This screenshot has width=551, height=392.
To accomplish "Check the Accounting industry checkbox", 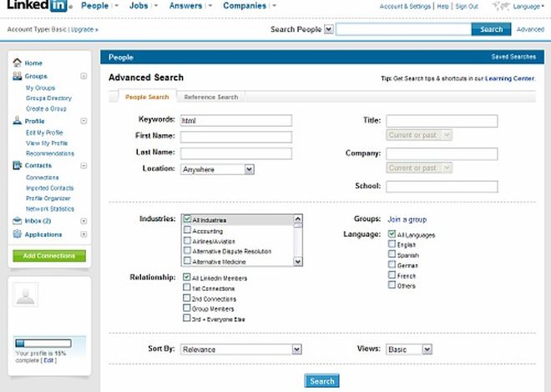I will coord(187,230).
